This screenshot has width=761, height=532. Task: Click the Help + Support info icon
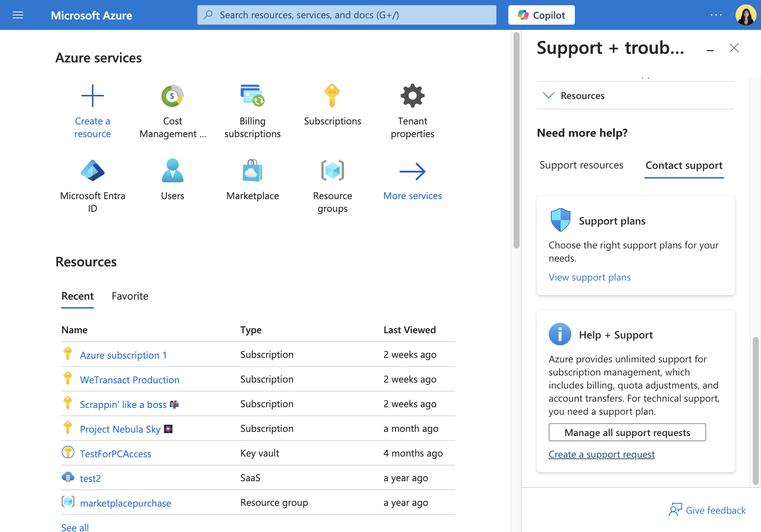click(560, 334)
